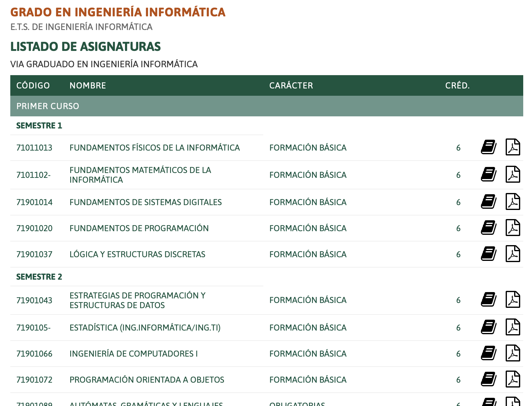Select code 7190105-
Image resolution: width=532 pixels, height=406 pixels.
pos(33,328)
